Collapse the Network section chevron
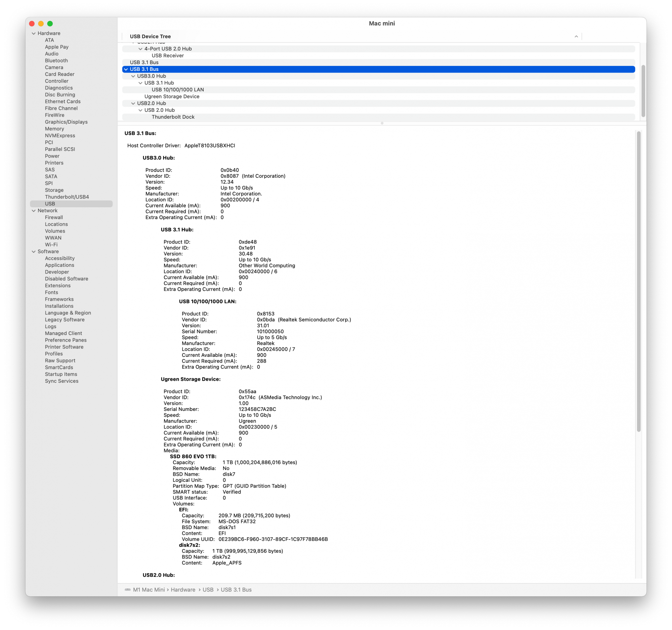This screenshot has width=672, height=630. pos(34,211)
